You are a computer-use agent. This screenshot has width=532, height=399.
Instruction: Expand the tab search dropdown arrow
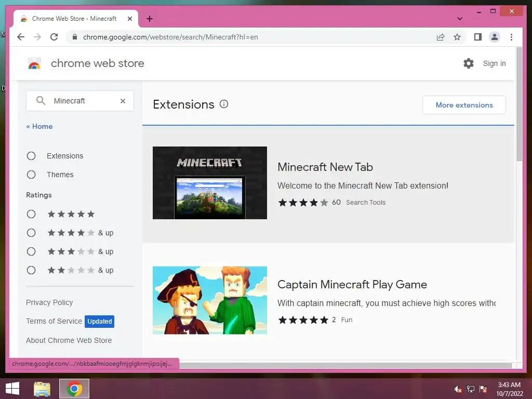[x=459, y=19]
